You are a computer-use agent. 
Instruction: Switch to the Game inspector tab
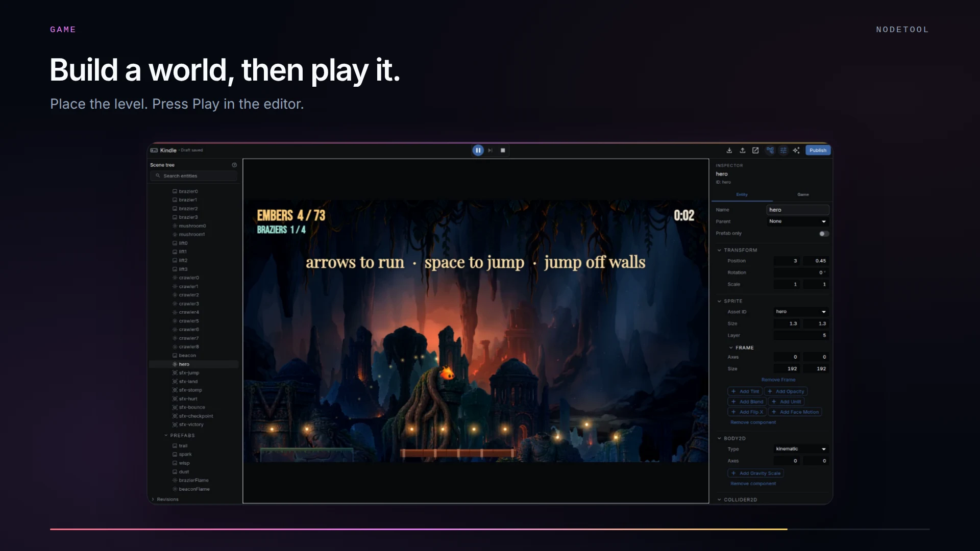803,194
